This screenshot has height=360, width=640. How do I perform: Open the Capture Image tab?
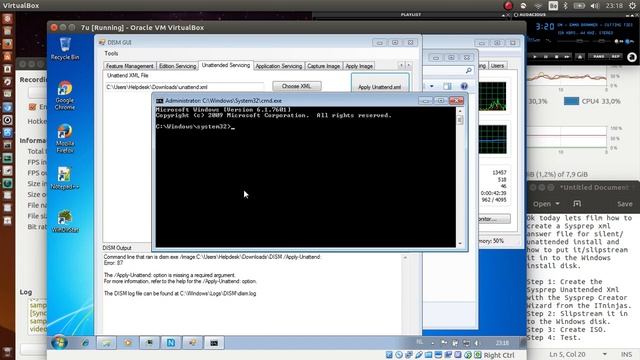pyautogui.click(x=324, y=66)
